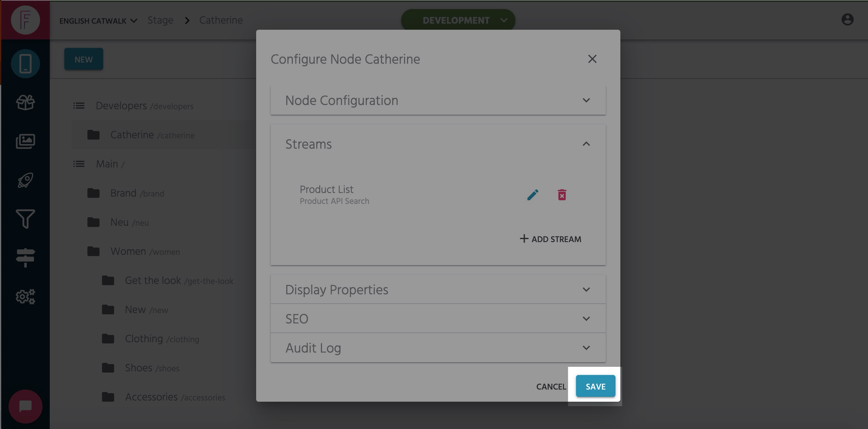Image resolution: width=868 pixels, height=429 pixels.
Task: Open the ENGLISH CATWALK project dropdown
Action: (x=98, y=21)
